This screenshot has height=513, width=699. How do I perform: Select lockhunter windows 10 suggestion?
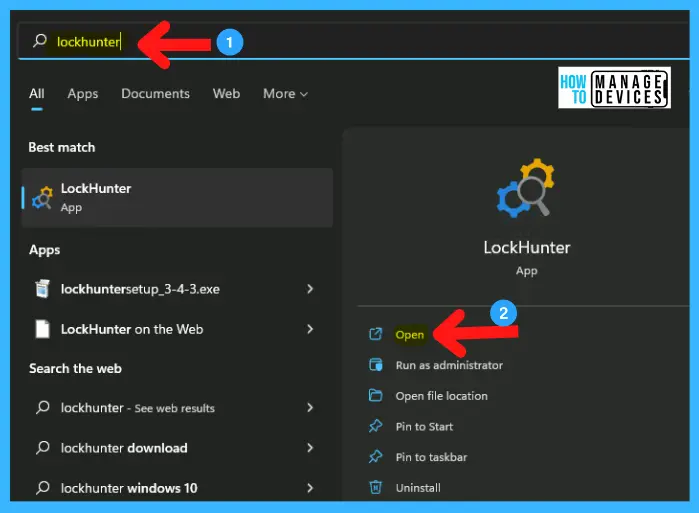tap(176, 488)
